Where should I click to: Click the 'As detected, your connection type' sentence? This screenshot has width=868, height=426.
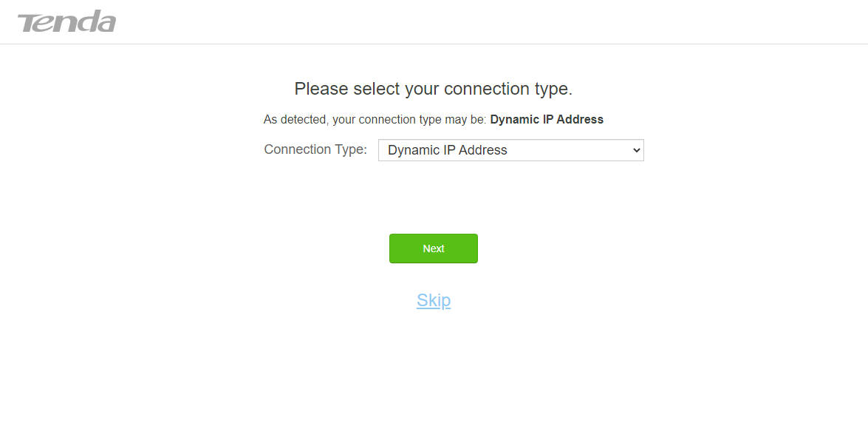coord(375,119)
